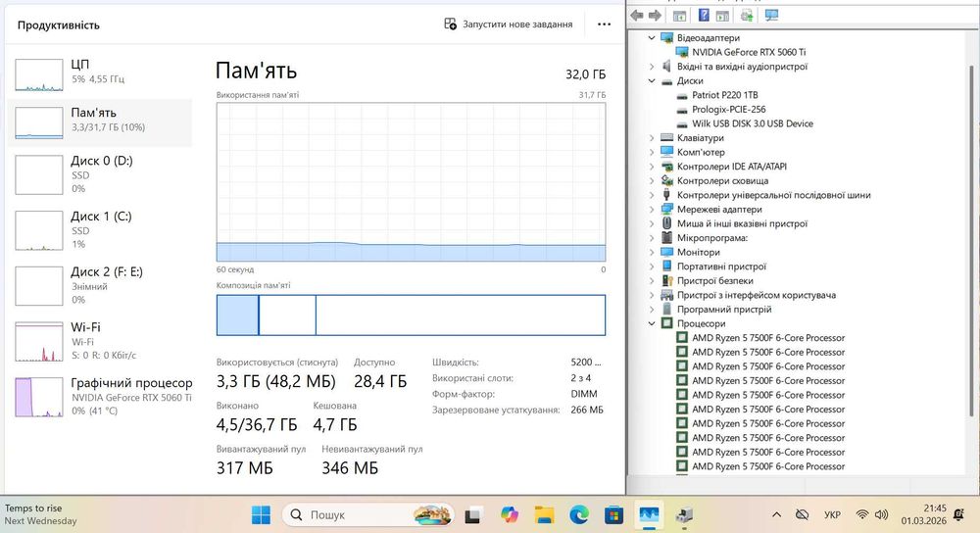Open the Wi-Fi performance view
The height and width of the screenshot is (533, 980).
[100, 341]
